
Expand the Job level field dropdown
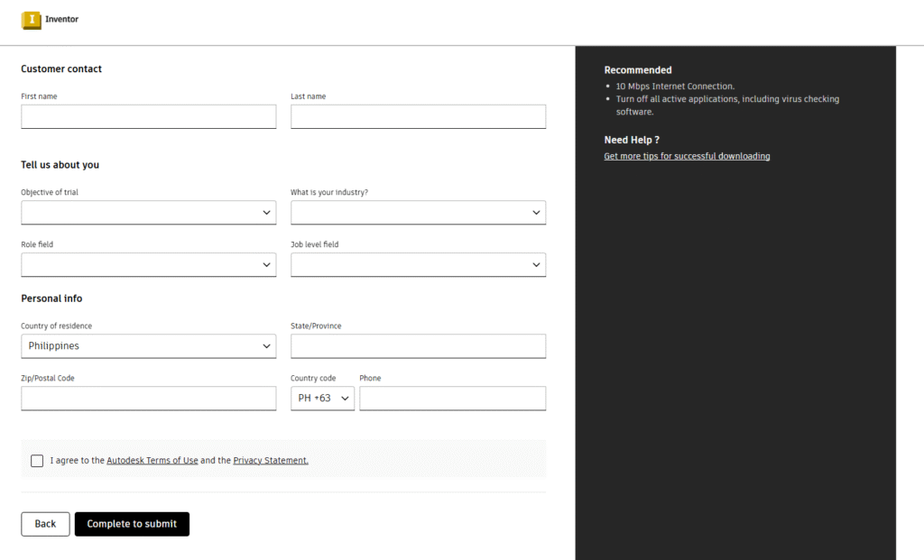418,265
